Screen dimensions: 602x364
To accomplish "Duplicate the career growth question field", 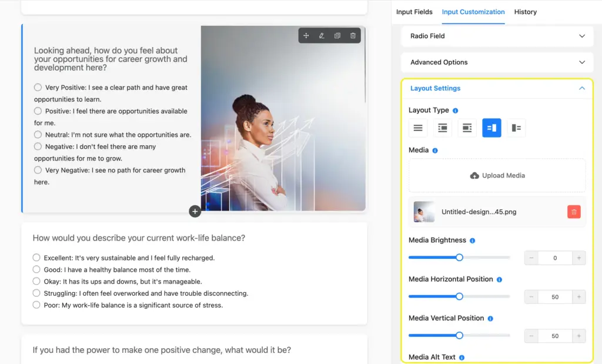I will coord(337,35).
